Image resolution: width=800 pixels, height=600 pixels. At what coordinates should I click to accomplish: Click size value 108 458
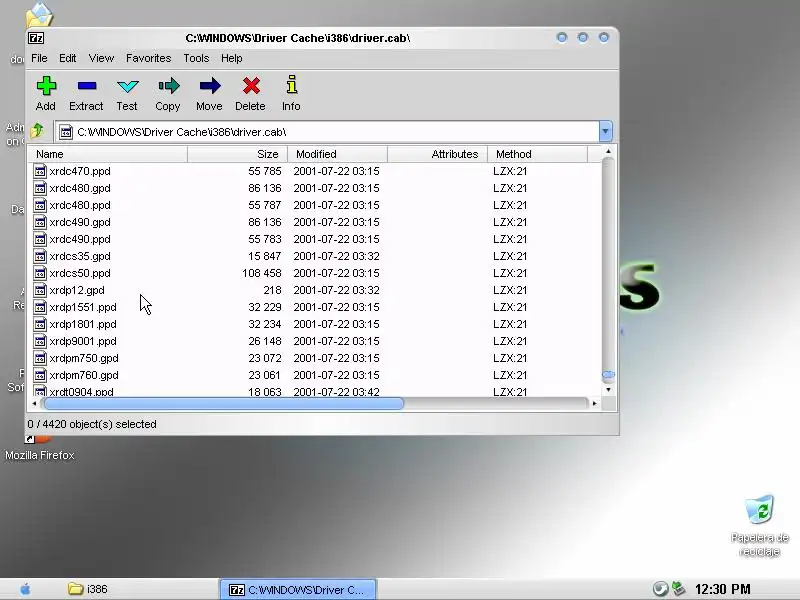click(x=262, y=273)
